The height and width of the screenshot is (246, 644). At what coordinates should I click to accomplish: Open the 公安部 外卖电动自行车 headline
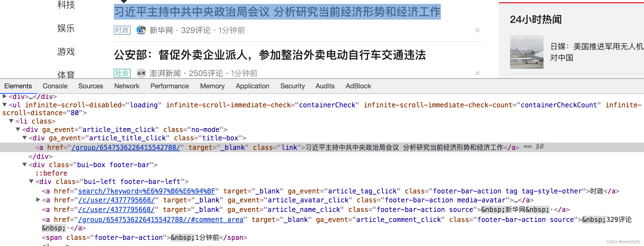(270, 55)
